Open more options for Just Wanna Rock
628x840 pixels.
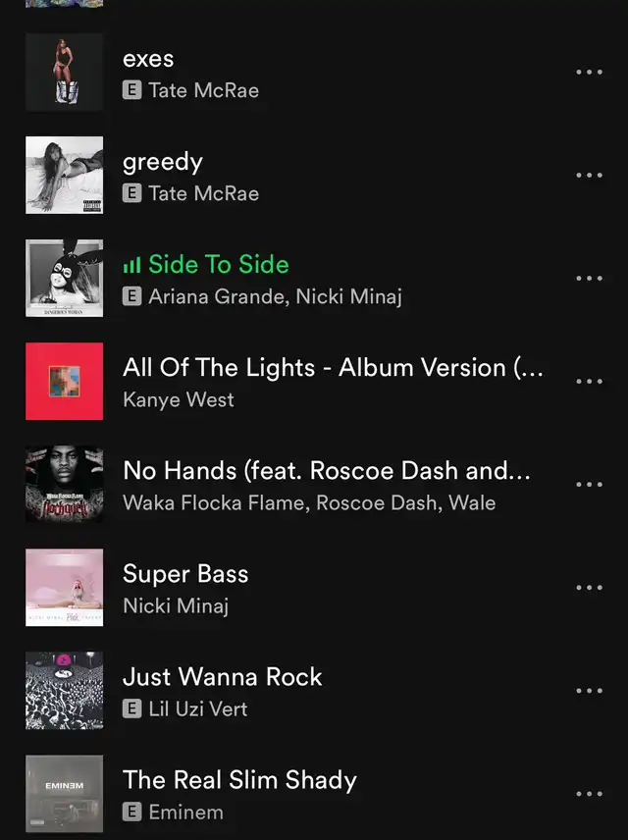pyautogui.click(x=589, y=691)
